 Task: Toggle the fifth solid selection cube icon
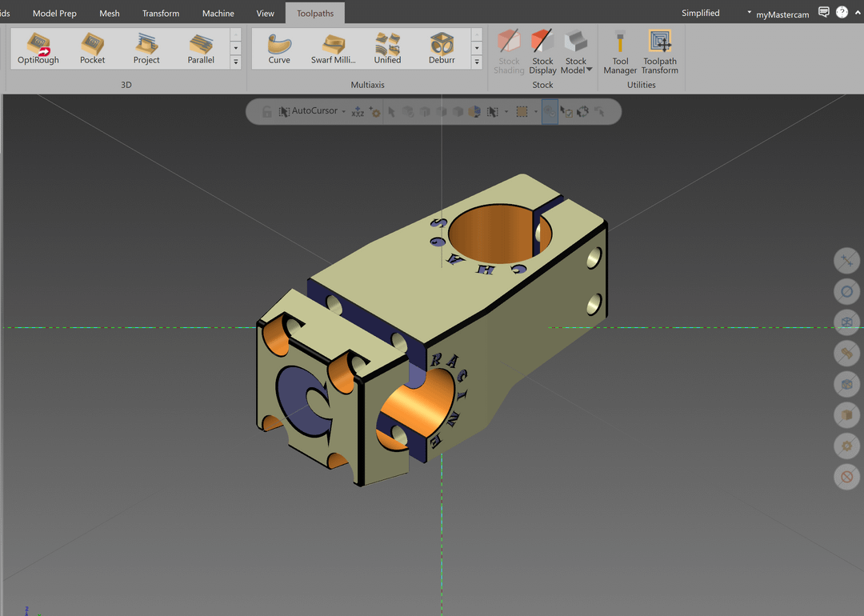tap(458, 112)
